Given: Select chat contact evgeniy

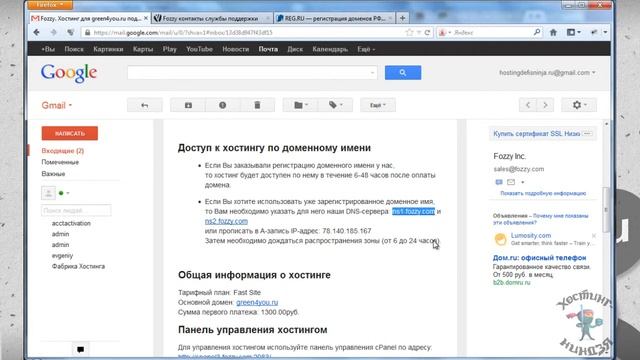Looking at the screenshot, I should [62, 256].
